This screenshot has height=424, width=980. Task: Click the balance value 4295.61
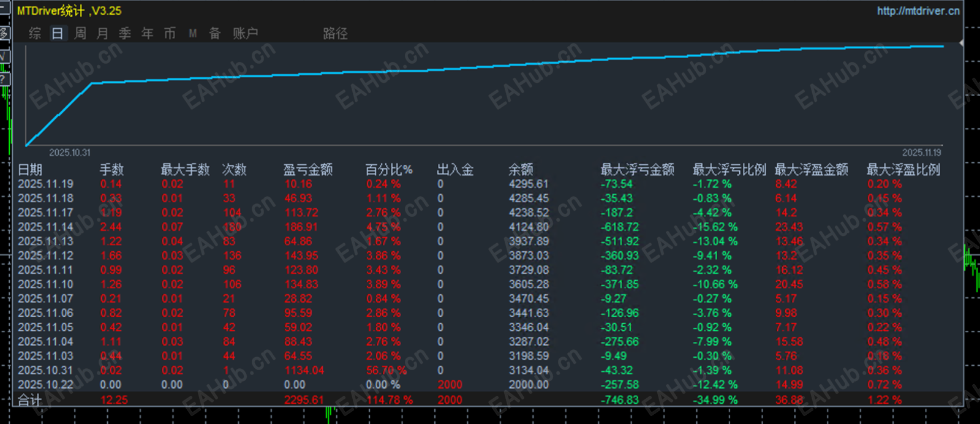(529, 184)
